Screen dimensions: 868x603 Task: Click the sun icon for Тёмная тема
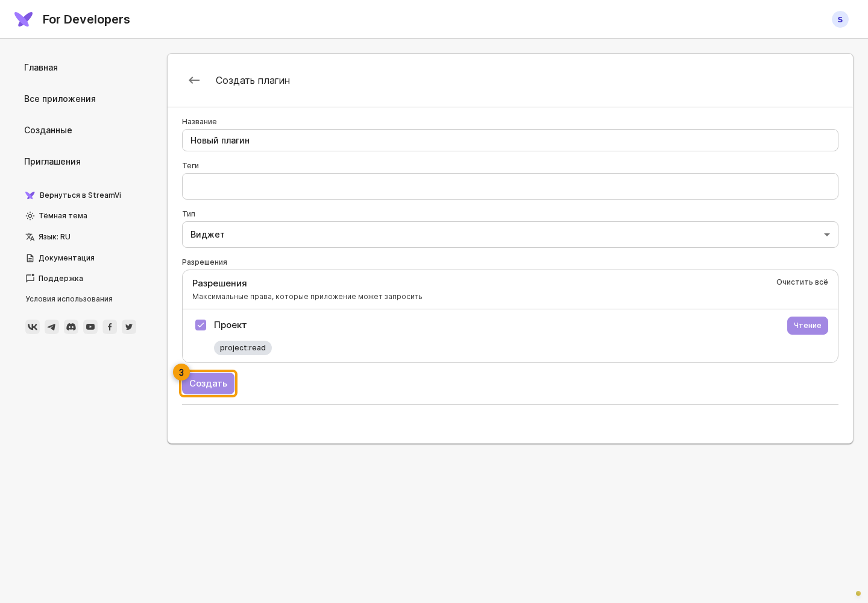click(30, 216)
